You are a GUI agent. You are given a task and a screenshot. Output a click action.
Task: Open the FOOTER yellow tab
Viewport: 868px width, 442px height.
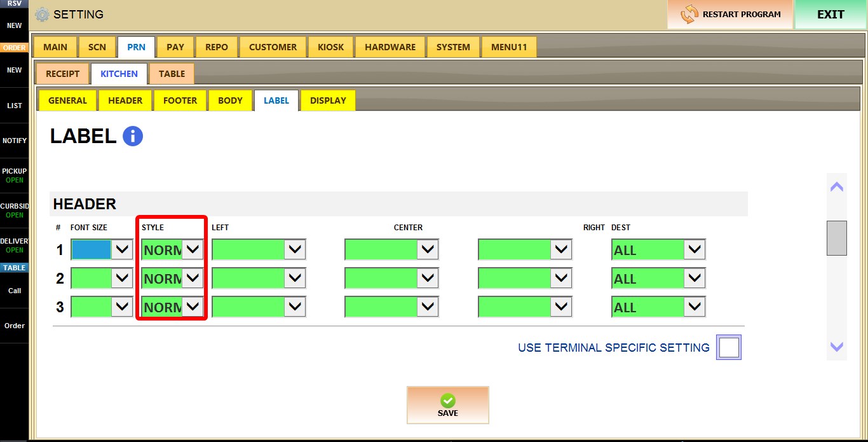click(180, 100)
